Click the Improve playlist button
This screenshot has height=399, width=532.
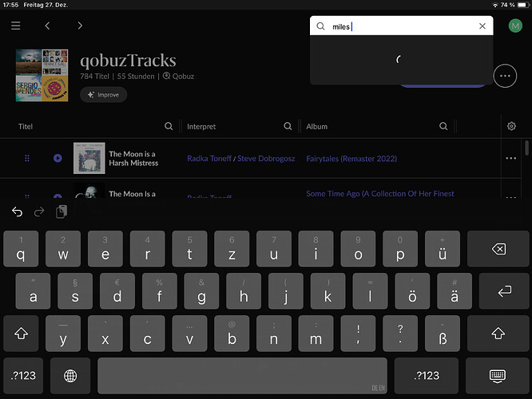[104, 95]
